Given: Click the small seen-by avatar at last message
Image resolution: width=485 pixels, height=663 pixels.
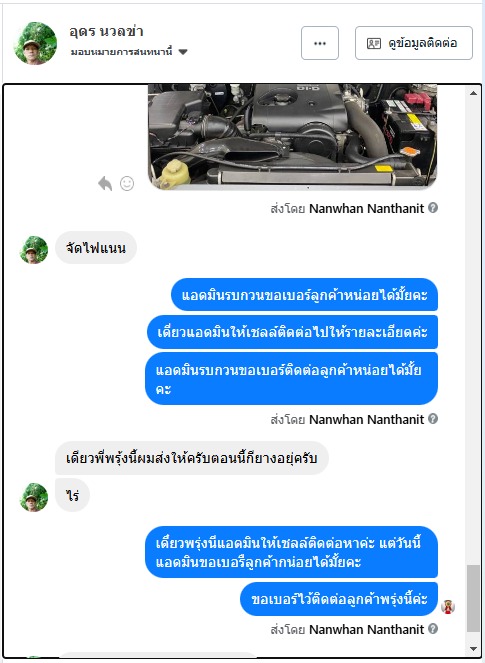Looking at the screenshot, I should pyautogui.click(x=448, y=607).
